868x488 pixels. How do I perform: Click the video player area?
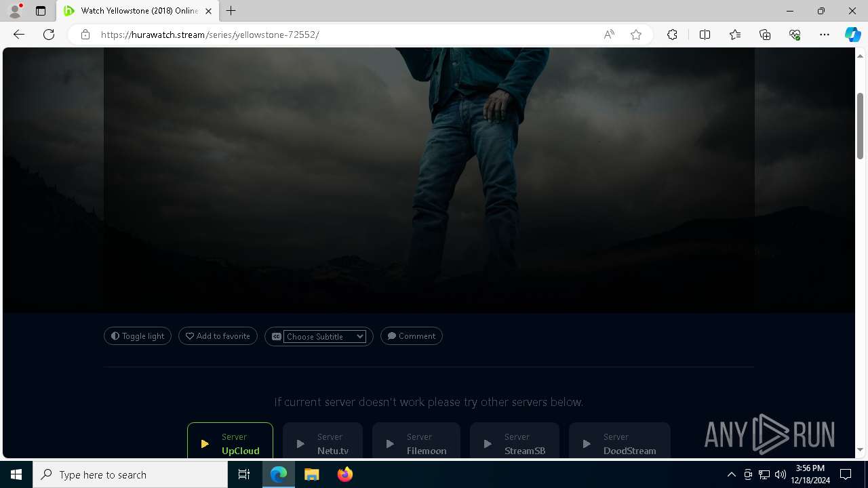tap(429, 180)
